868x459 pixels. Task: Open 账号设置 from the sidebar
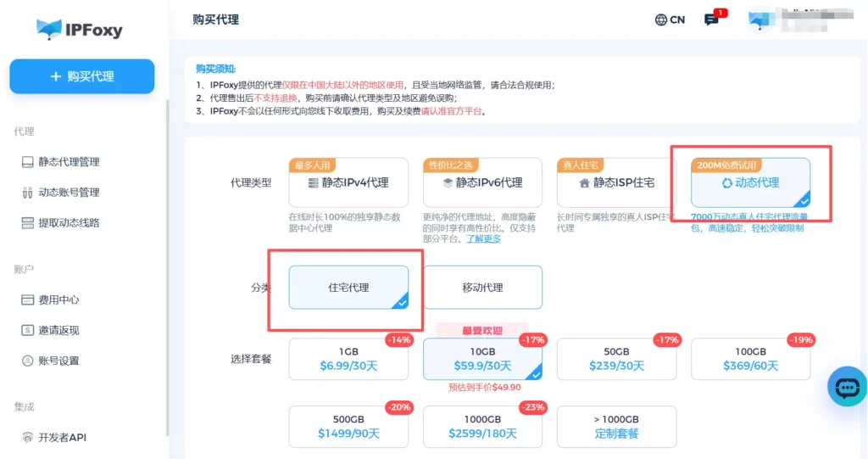pyautogui.click(x=58, y=361)
